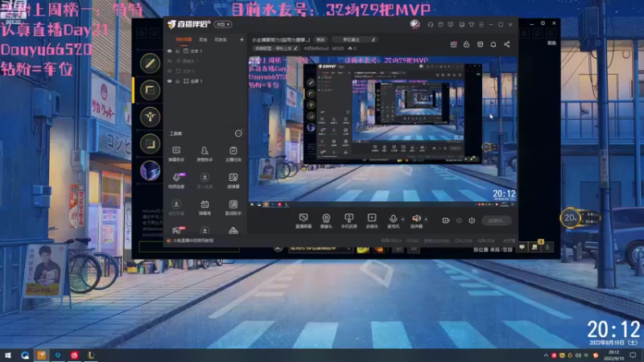Screen dimensions: 644x362
Task: Toggle the lock on 全屏 1 source
Action: click(x=178, y=81)
